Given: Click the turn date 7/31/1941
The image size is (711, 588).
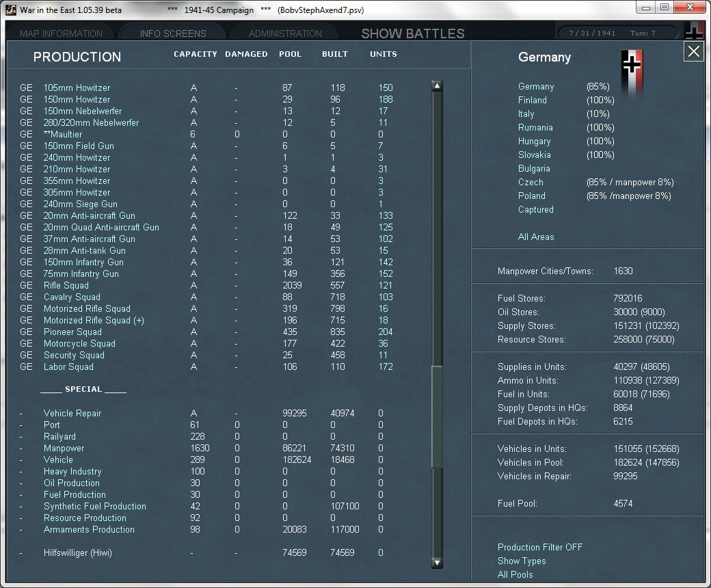Looking at the screenshot, I should tap(592, 33).
